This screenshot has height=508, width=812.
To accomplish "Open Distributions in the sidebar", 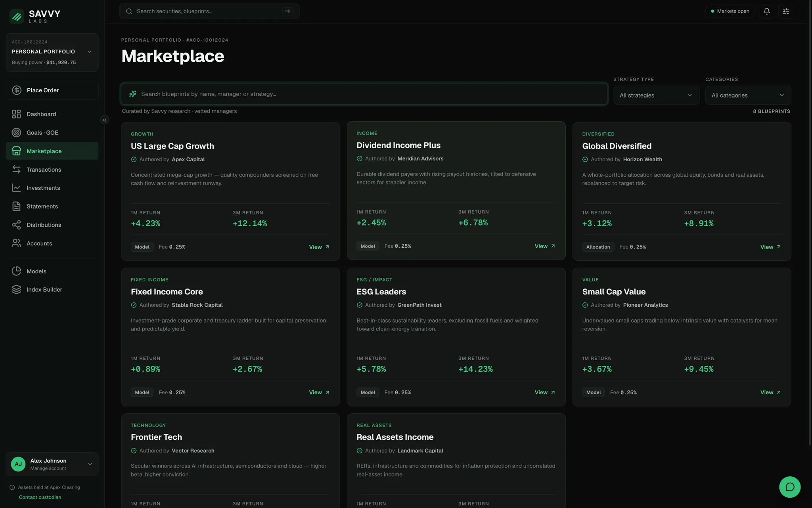I will point(52,225).
